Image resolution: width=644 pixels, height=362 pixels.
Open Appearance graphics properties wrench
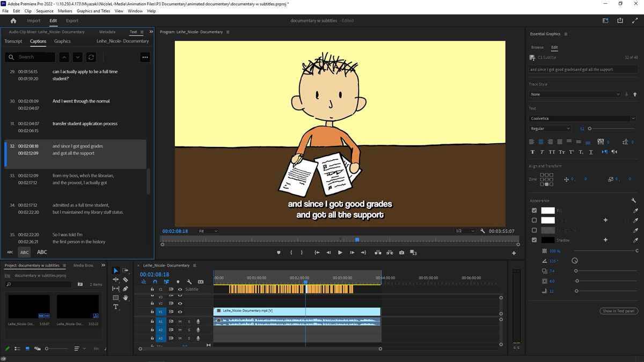tap(634, 201)
